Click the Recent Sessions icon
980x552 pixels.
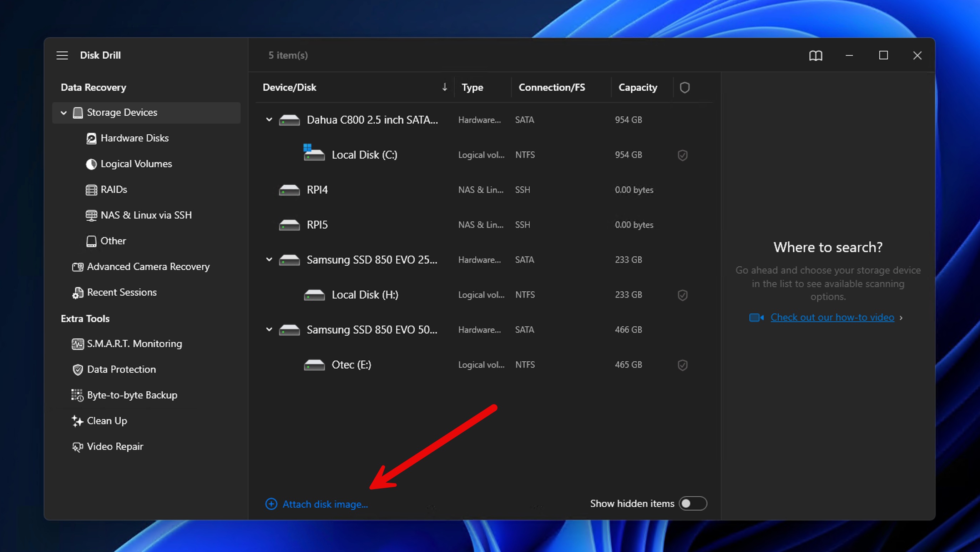coord(77,293)
